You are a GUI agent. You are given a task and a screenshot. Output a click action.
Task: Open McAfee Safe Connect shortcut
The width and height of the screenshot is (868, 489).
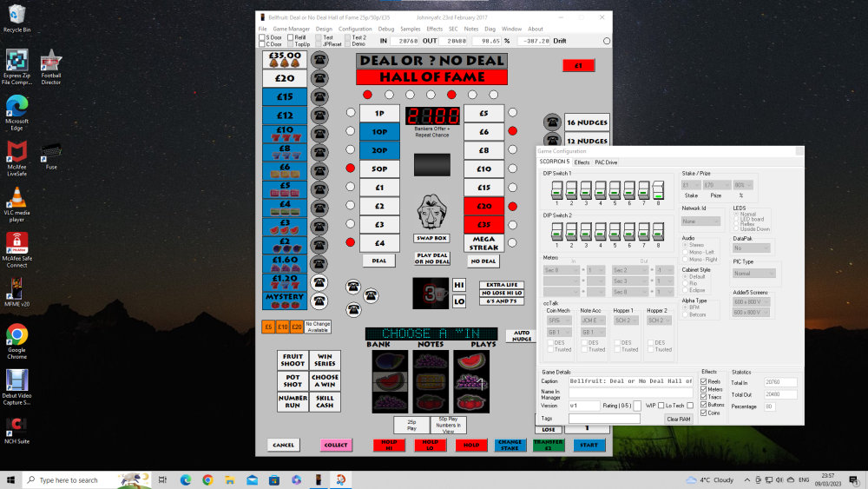tap(16, 250)
